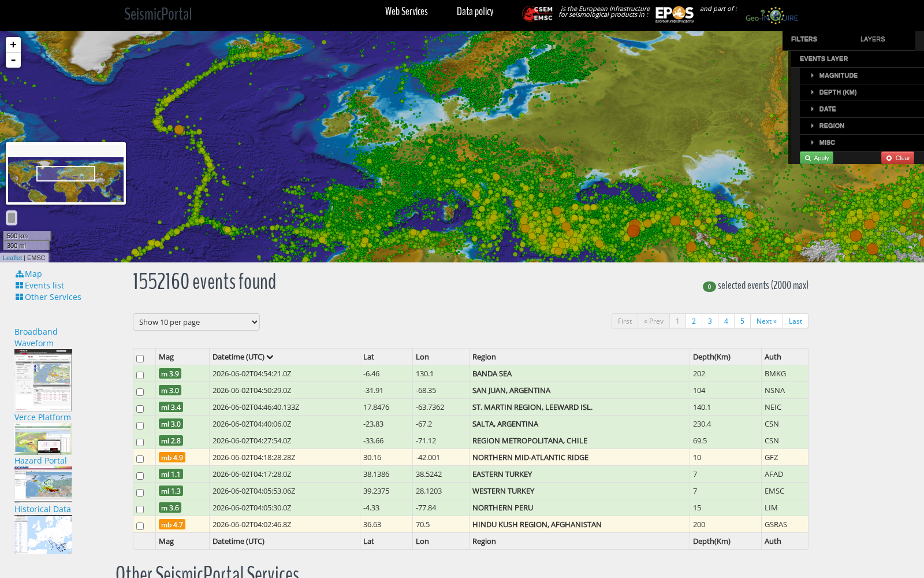Go to results page 5

tap(742, 321)
